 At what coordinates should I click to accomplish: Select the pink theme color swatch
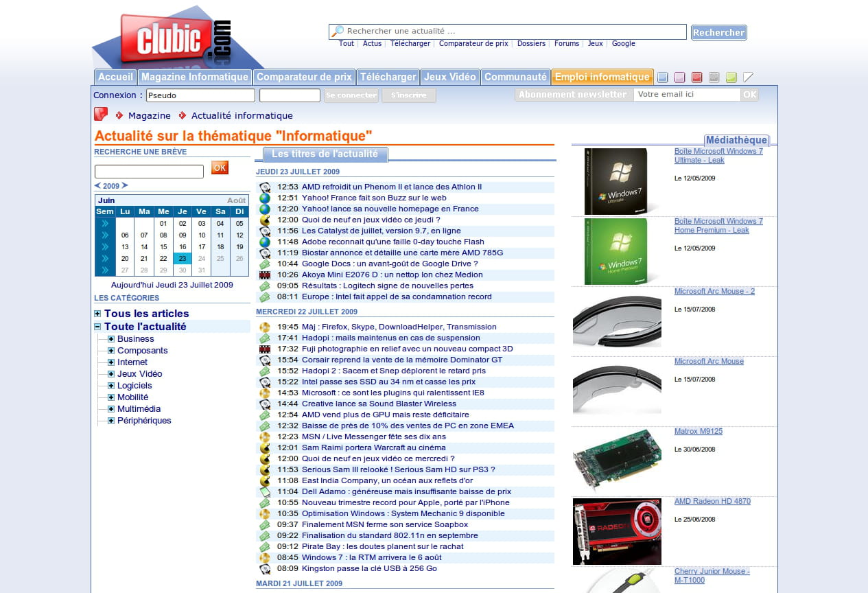680,77
